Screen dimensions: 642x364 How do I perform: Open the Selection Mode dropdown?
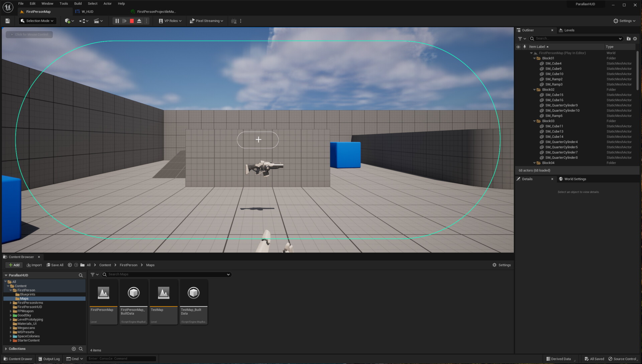tap(37, 21)
